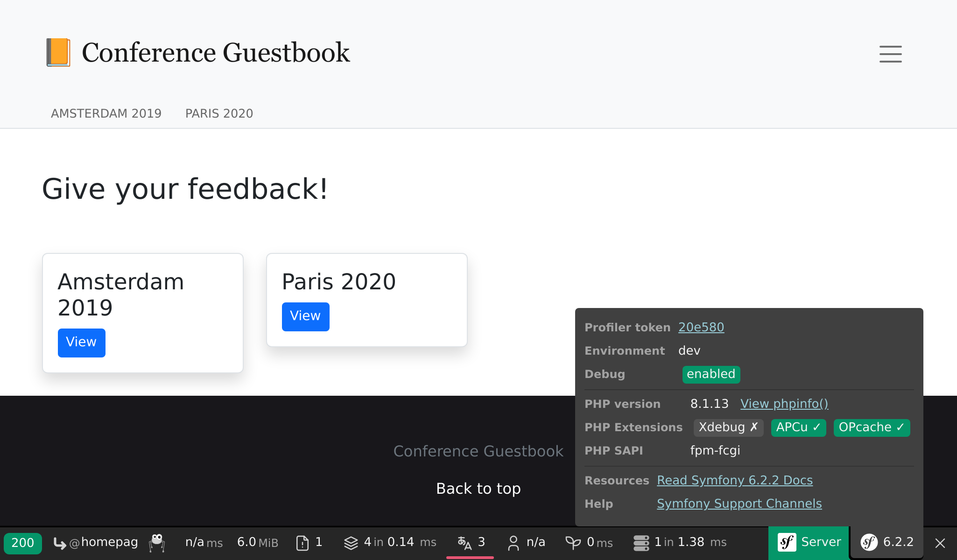Click the Symfony Server toolbar block
Image resolution: width=957 pixels, height=560 pixels.
(x=809, y=542)
